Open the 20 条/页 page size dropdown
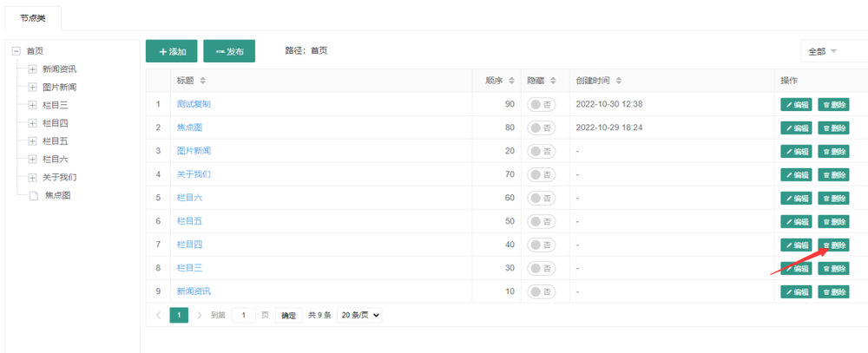The width and height of the screenshot is (868, 353). coord(359,316)
